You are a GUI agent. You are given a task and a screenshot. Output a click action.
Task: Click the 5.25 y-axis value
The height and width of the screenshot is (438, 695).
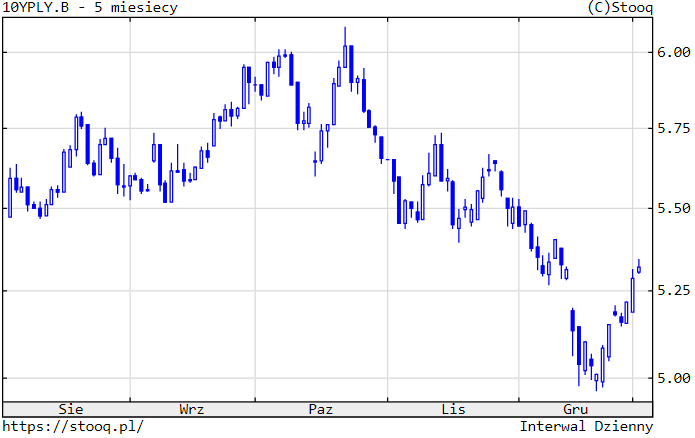673,290
